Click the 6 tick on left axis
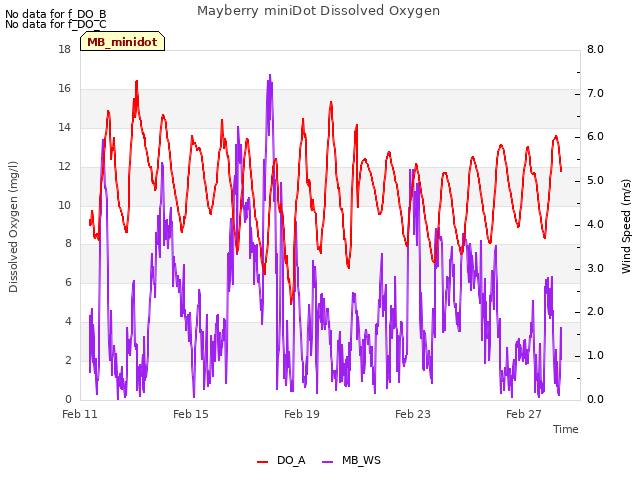 pyautogui.click(x=68, y=282)
